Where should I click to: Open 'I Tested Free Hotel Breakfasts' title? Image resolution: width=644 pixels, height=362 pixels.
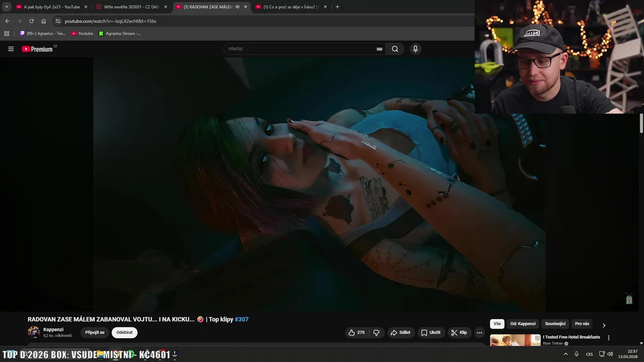click(x=572, y=337)
